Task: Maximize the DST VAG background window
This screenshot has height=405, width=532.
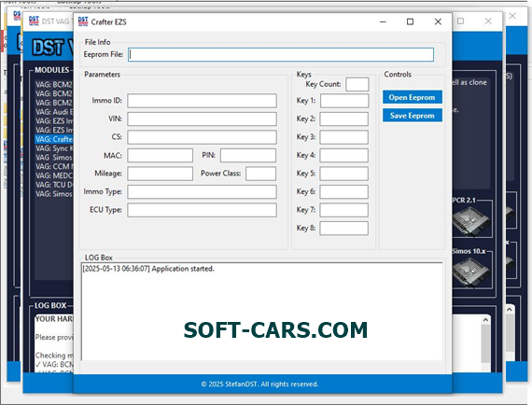Action: [x=460, y=21]
